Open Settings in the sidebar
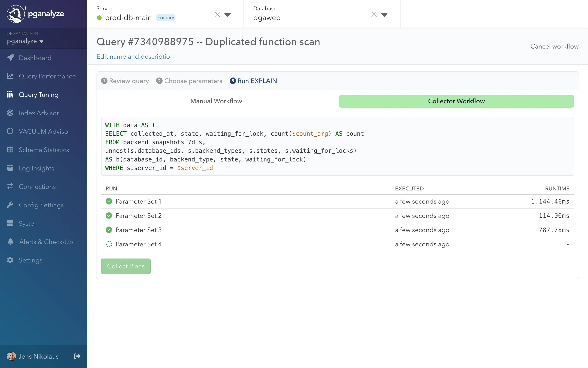588x368 pixels. (x=43, y=260)
